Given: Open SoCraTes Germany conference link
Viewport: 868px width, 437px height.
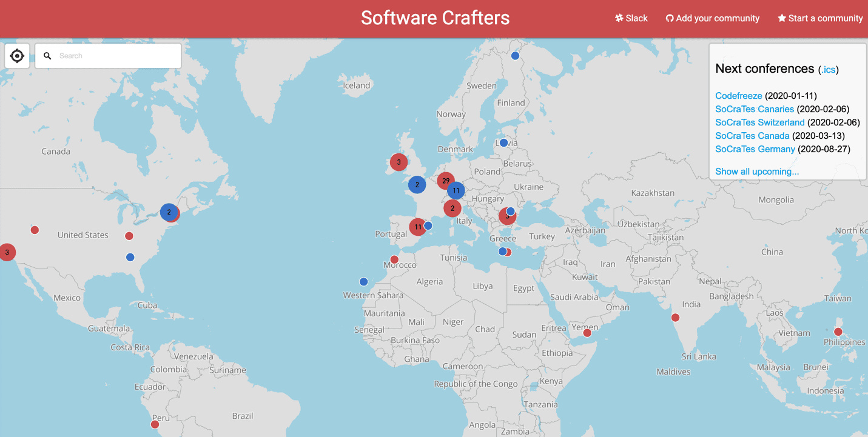Looking at the screenshot, I should pyautogui.click(x=755, y=149).
